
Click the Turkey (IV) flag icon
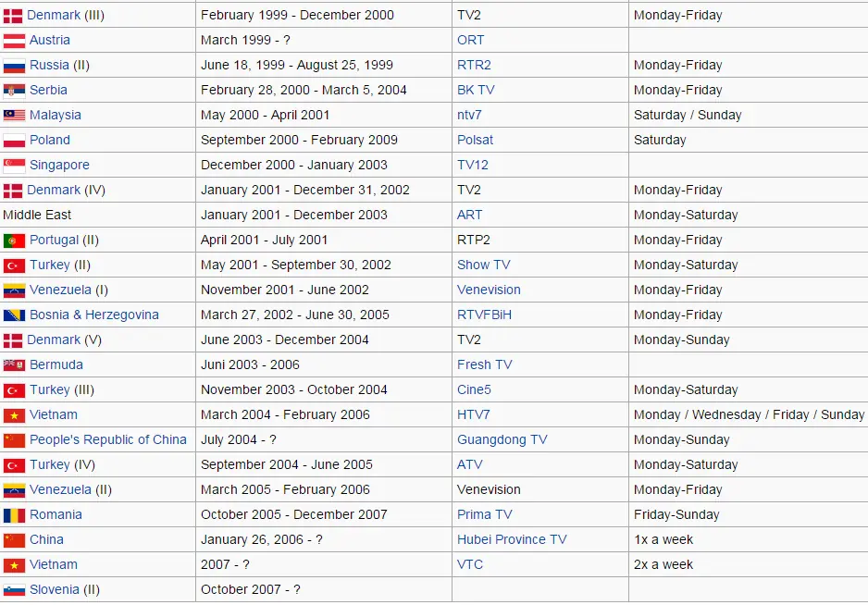[14, 465]
